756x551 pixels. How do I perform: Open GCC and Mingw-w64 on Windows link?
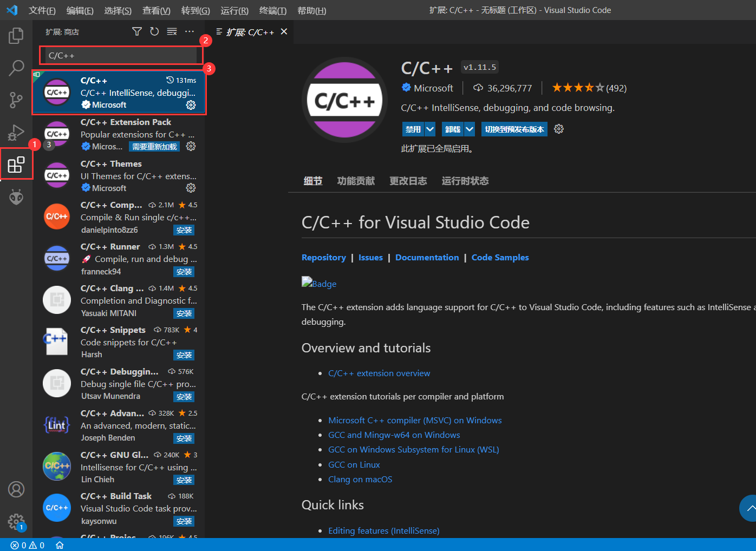(x=394, y=435)
